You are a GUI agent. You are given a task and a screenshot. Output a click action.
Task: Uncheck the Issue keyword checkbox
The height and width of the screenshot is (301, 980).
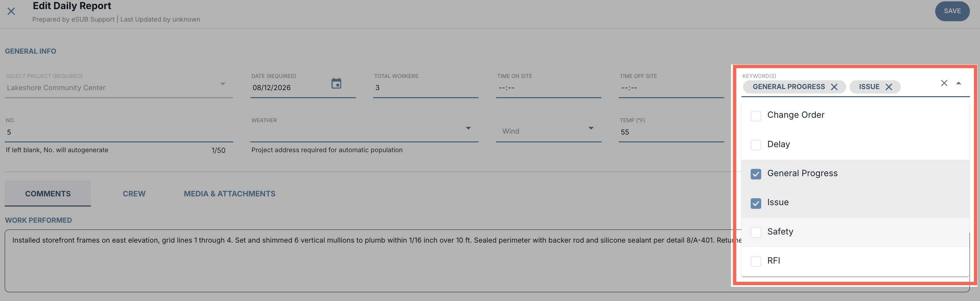756,203
